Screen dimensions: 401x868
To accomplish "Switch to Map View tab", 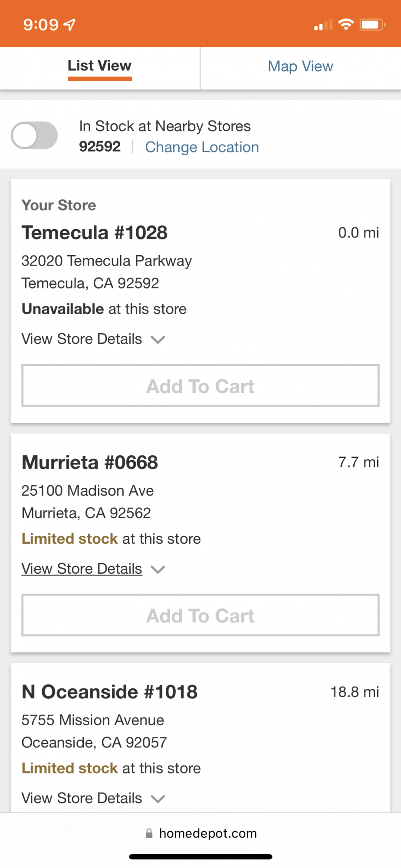I will click(300, 66).
